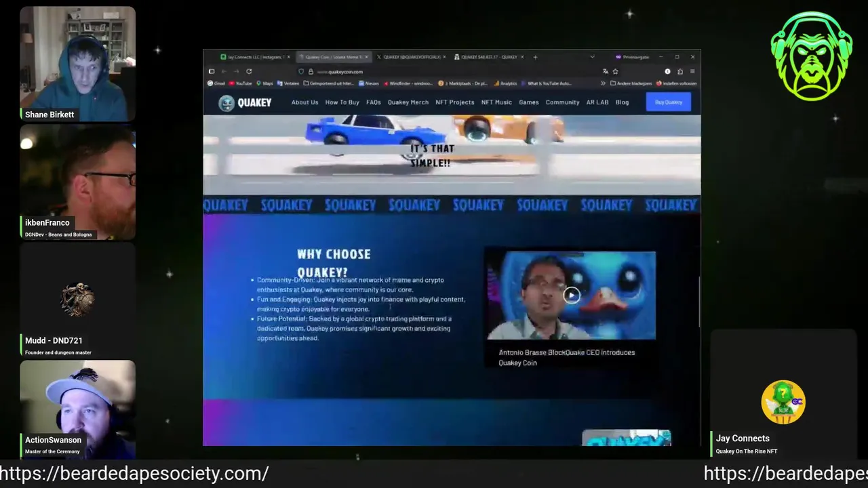This screenshot has height=488, width=868.
Task: Open the browser sidebar panel icon
Action: click(x=212, y=71)
